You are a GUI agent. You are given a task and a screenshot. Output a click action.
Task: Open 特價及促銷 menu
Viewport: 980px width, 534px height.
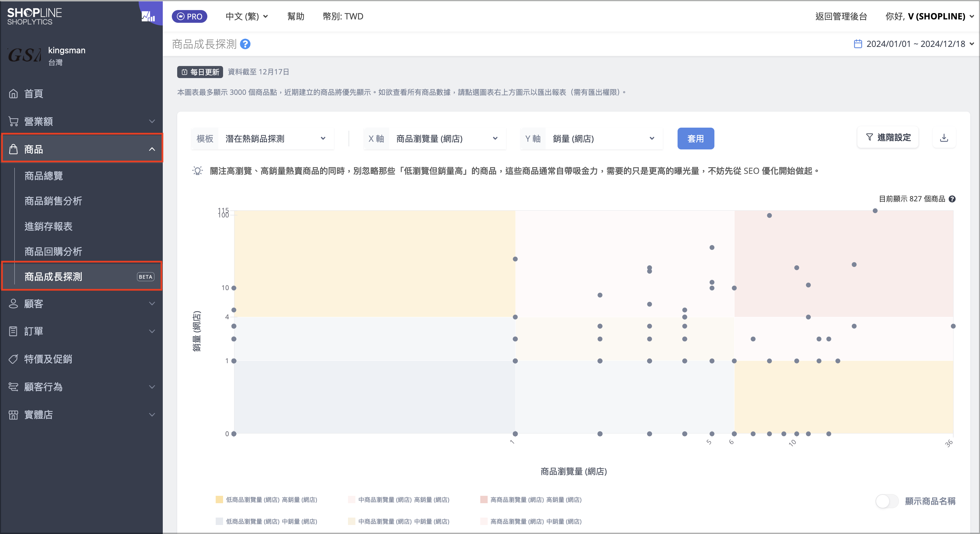coord(48,359)
